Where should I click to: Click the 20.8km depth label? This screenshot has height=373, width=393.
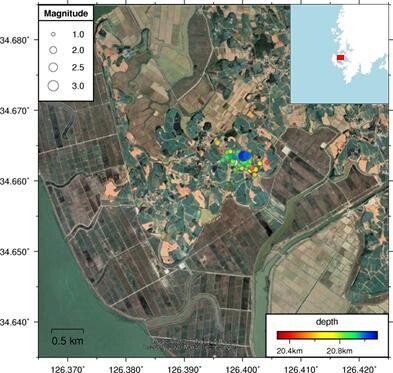[x=339, y=351]
